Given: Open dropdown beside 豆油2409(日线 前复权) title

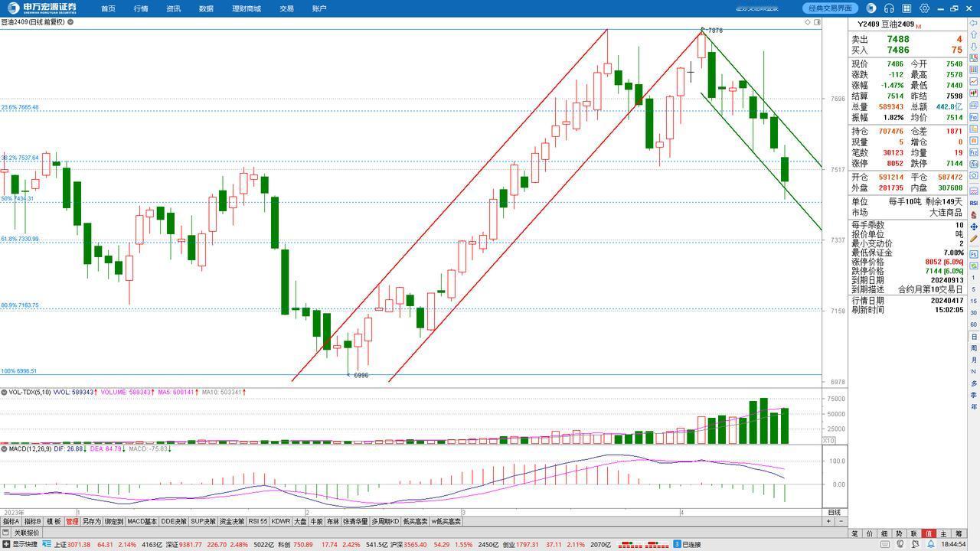Looking at the screenshot, I should click(x=70, y=22).
